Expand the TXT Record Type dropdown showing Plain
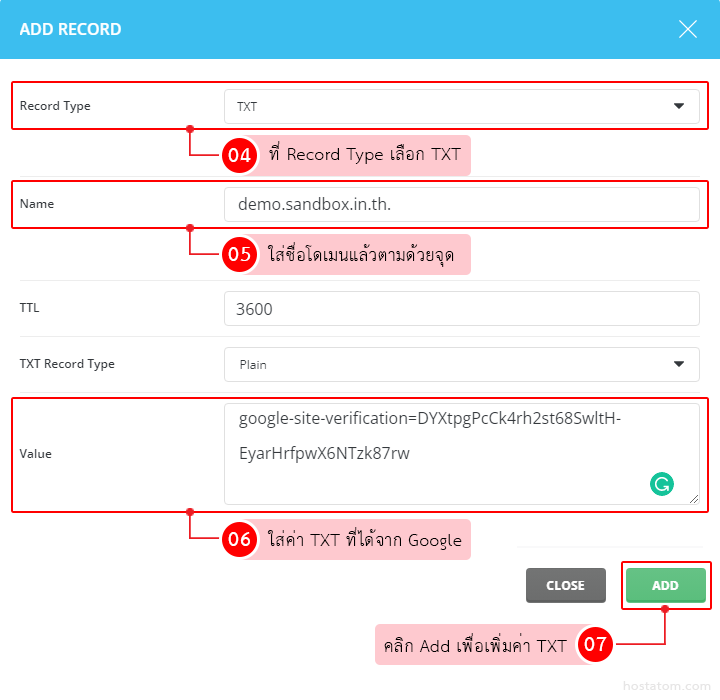This screenshot has width=720, height=700. coord(461,365)
